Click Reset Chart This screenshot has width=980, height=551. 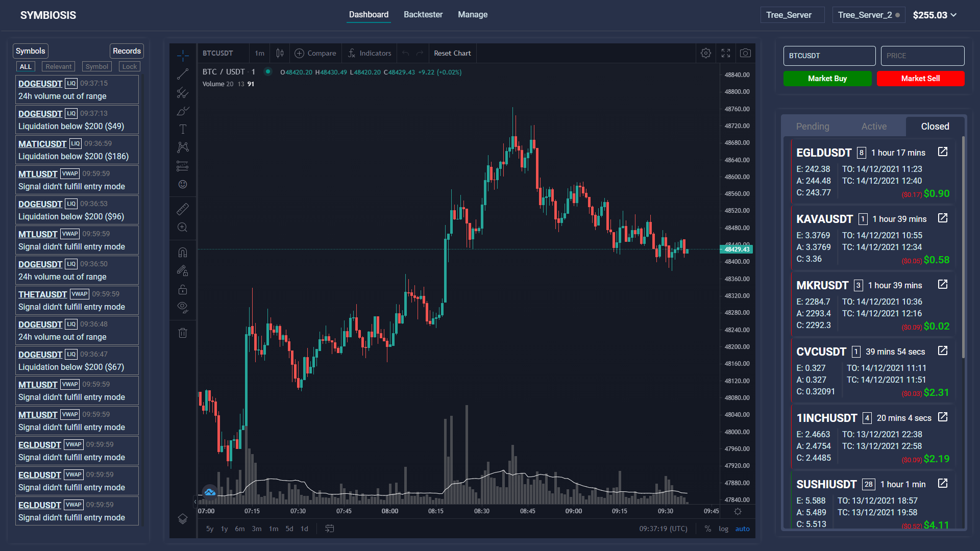452,53
